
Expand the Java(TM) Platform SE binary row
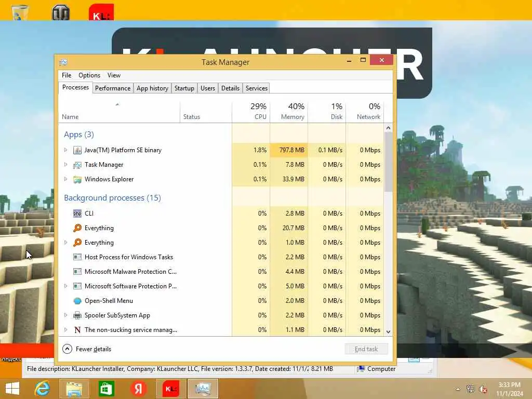(66, 150)
